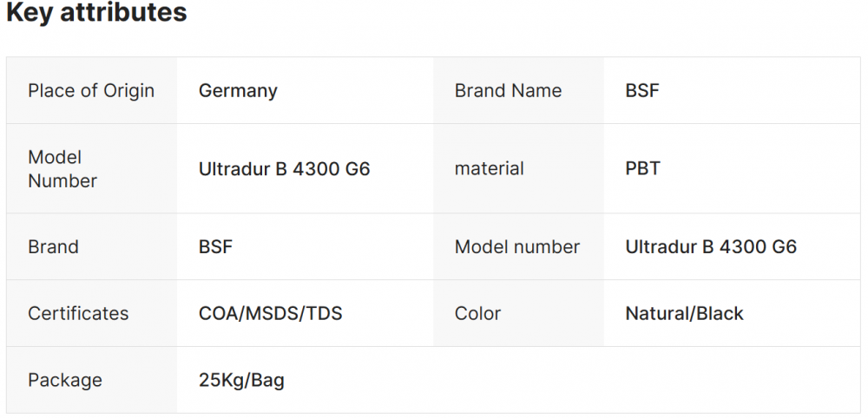Click the COA/MSDS/TDS value
The height and width of the screenshot is (418, 868).
270,314
